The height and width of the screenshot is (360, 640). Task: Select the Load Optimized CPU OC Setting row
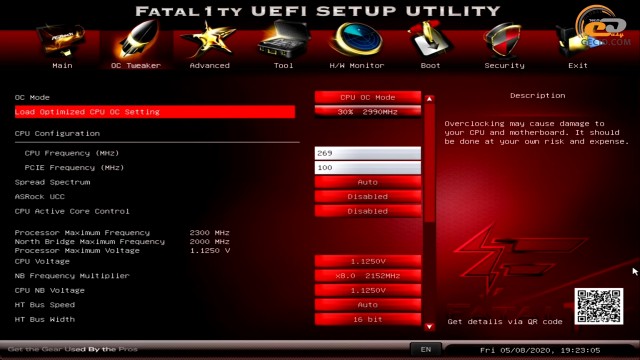tap(155, 112)
